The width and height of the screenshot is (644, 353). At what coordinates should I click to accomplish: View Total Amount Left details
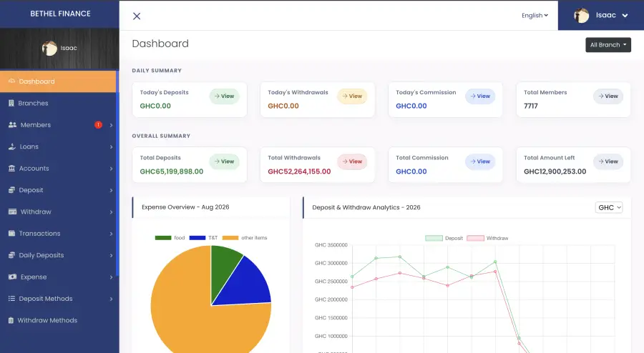click(x=608, y=161)
